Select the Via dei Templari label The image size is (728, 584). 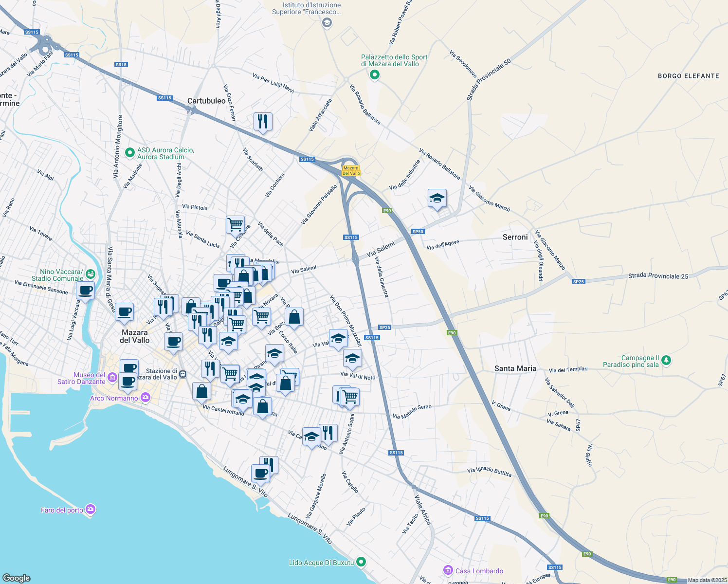pos(568,370)
